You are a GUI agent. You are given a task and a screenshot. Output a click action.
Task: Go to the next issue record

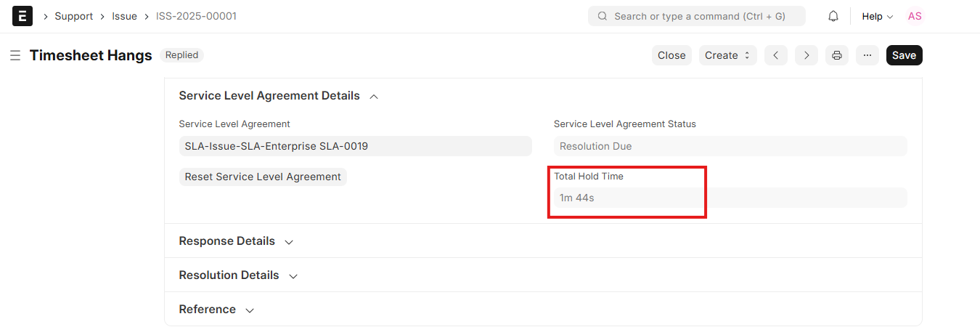[x=807, y=55]
